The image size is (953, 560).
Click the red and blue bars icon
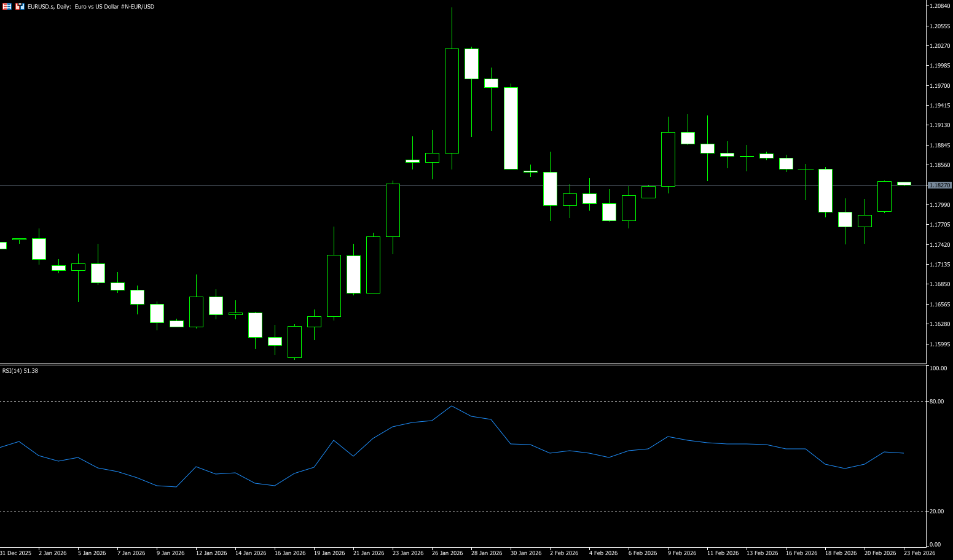20,6
